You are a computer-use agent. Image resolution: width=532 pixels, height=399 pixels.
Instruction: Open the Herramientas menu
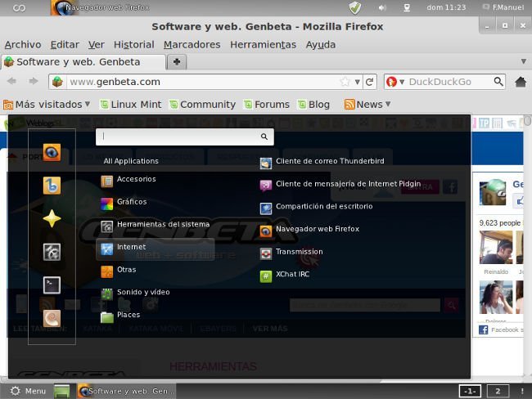(x=263, y=45)
